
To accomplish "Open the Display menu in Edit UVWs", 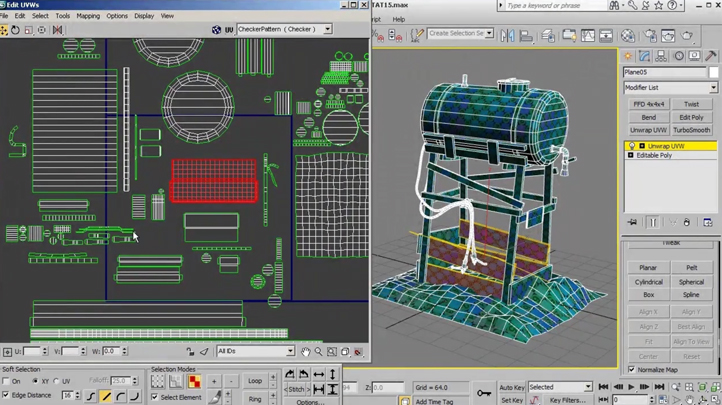I will pos(144,16).
